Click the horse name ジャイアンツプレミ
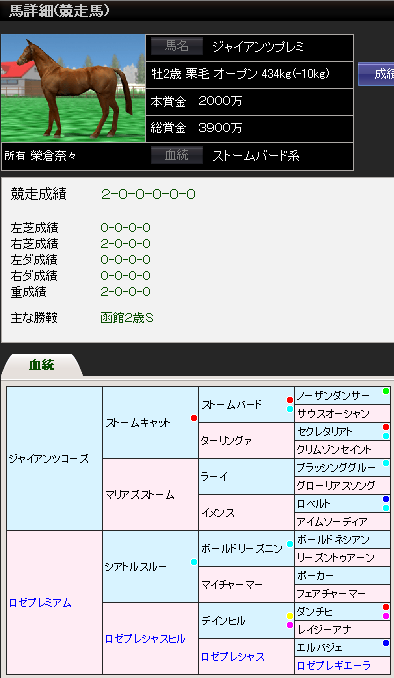394x678 pixels. pos(258,47)
